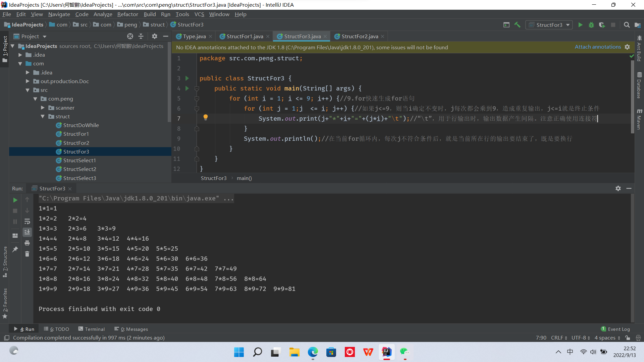Click Print icon in Run panel
The image size is (644, 362).
coord(27,243)
